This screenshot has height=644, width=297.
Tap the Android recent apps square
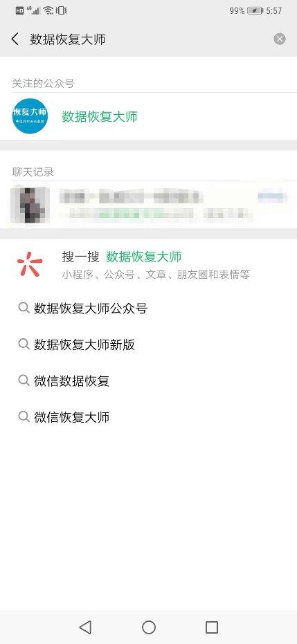212,627
